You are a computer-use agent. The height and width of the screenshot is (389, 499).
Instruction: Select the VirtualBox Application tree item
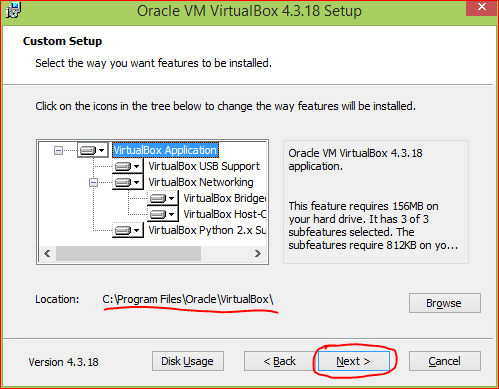tap(165, 150)
